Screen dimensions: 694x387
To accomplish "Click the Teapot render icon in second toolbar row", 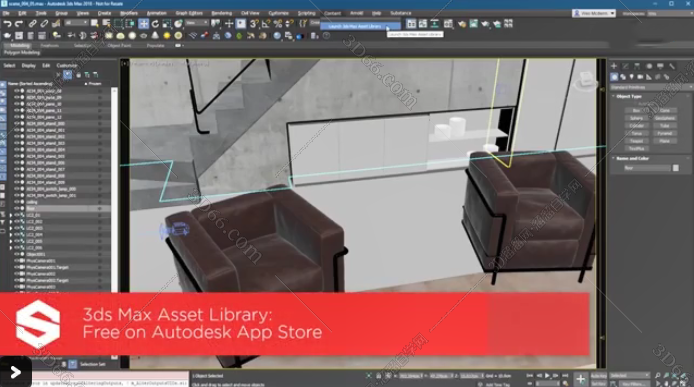I will 8,36.
